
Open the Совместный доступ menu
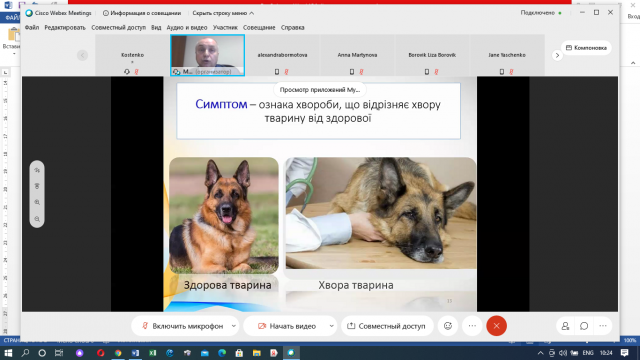[118, 27]
